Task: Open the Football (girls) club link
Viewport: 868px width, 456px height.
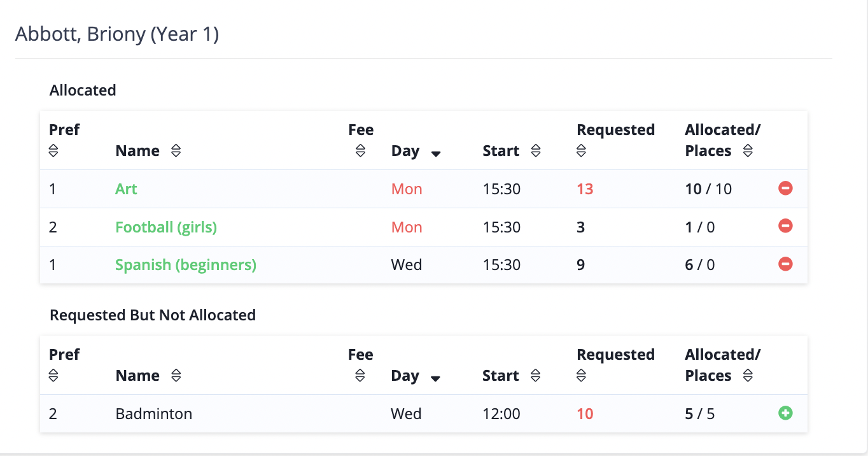Action: (x=166, y=227)
